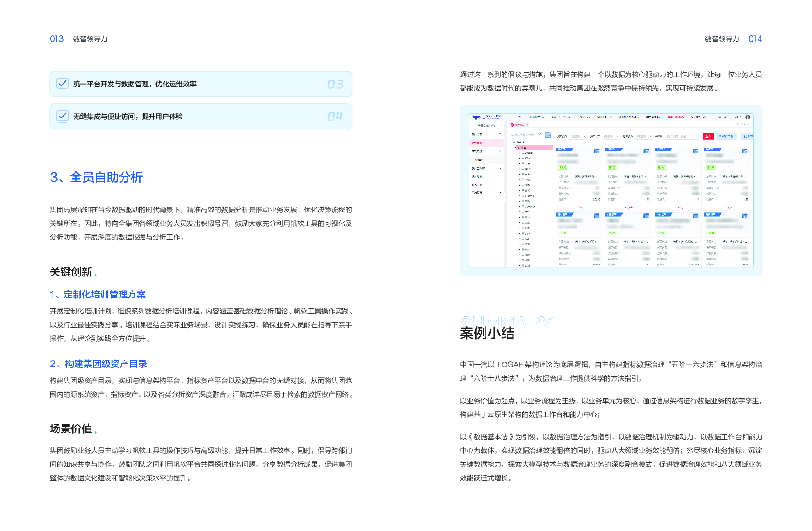Open the third 请选择 filter dropdown
The width and height of the screenshot is (812, 531).
644,136
